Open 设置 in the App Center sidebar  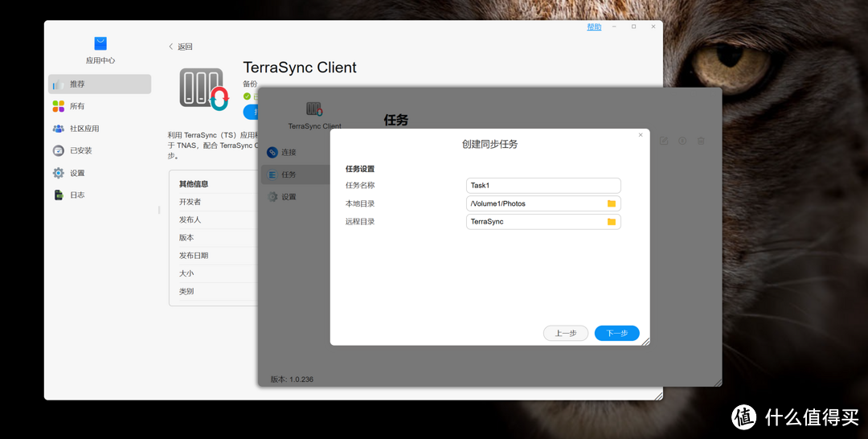click(x=100, y=173)
